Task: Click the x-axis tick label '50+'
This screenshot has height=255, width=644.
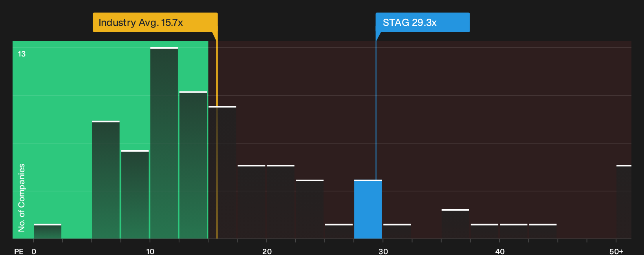Action: click(617, 251)
